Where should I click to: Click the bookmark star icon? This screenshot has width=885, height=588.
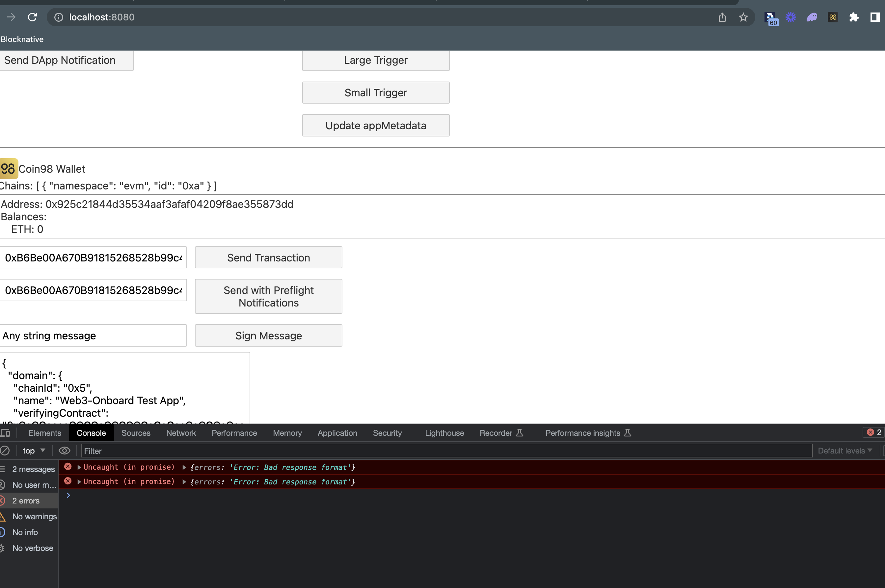tap(743, 17)
